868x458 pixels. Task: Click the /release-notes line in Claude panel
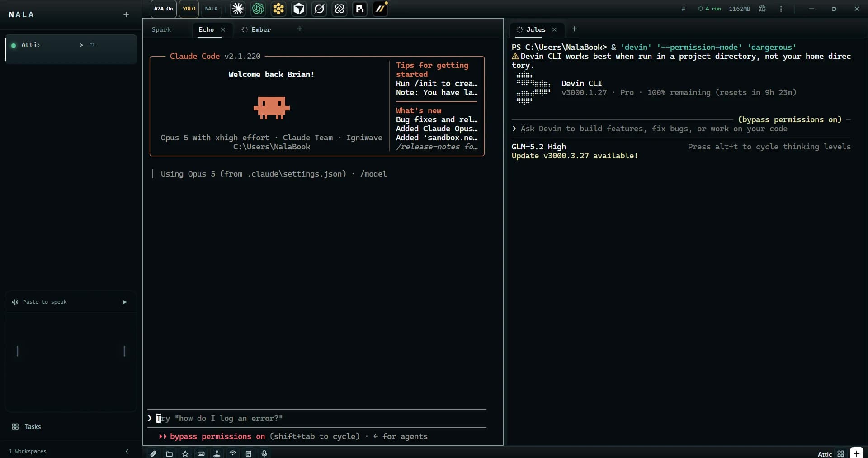point(437,147)
